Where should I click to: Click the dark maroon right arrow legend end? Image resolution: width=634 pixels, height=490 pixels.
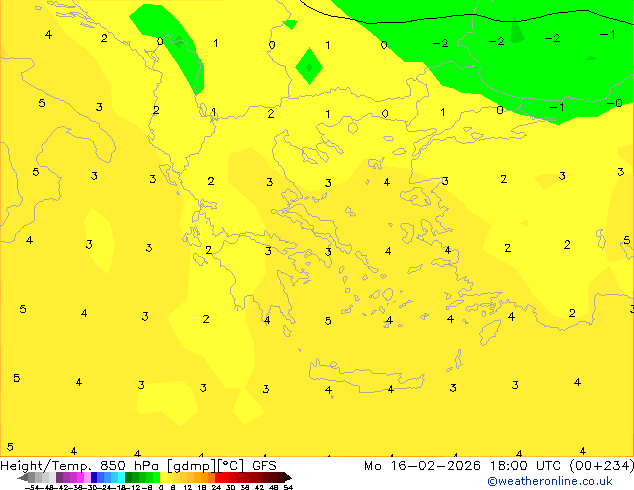[287, 478]
